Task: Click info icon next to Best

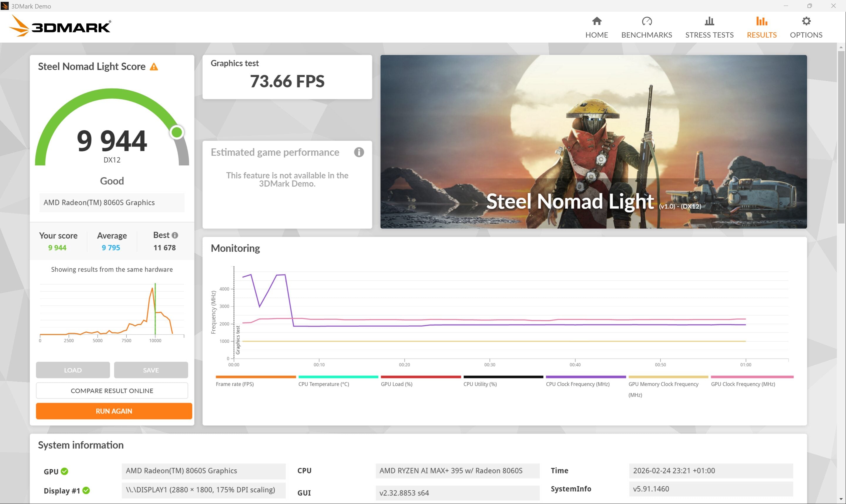Action: 175,235
